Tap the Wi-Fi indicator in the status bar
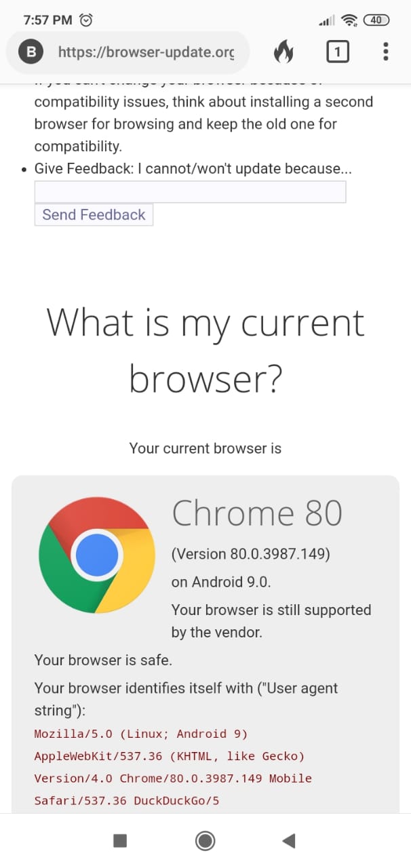Viewport: 411px width, 868px height. tap(349, 20)
